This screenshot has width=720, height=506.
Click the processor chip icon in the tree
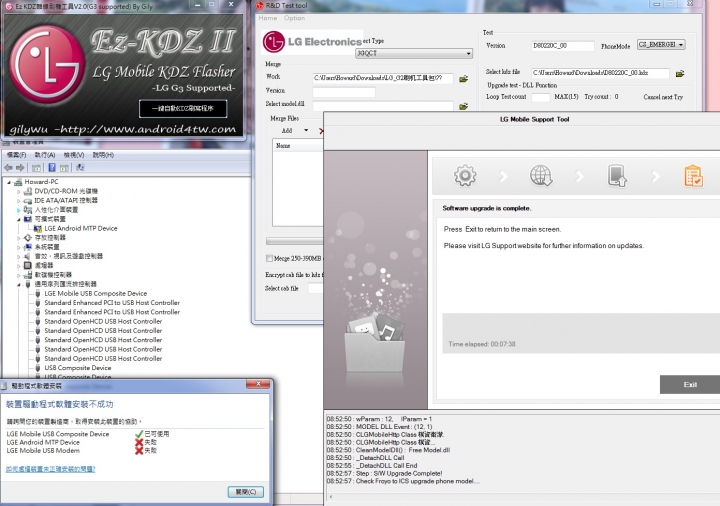click(x=28, y=265)
